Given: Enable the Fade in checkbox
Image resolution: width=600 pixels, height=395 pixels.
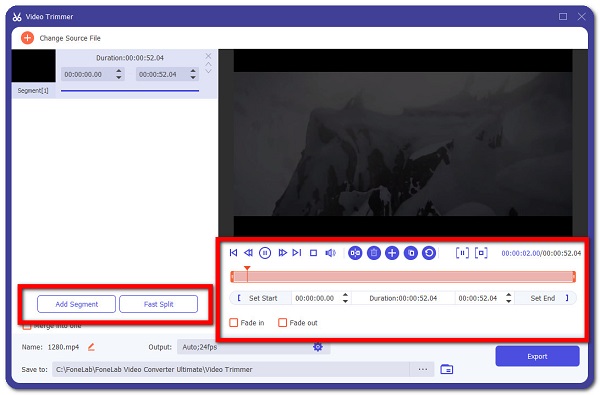Looking at the screenshot, I should click(x=233, y=323).
